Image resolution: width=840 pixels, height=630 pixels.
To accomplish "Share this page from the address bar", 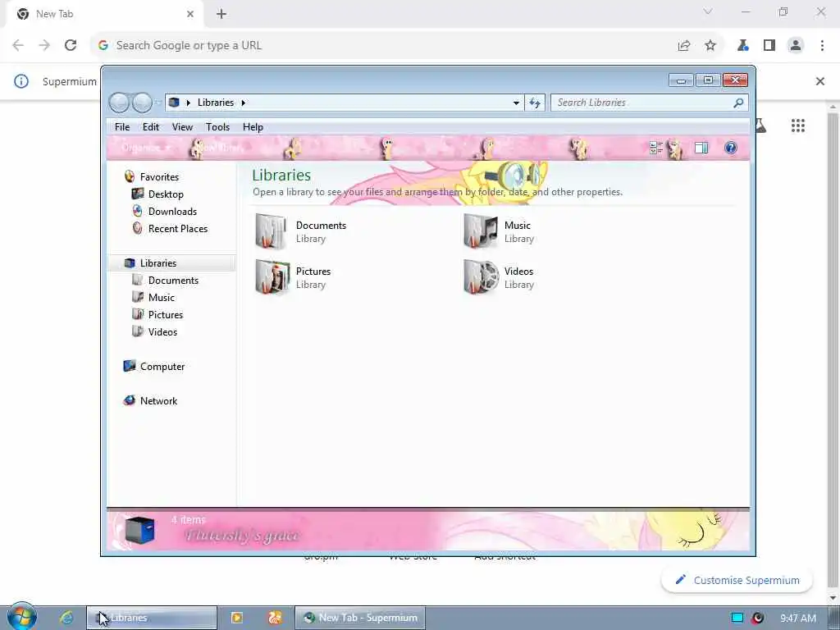I will (684, 46).
